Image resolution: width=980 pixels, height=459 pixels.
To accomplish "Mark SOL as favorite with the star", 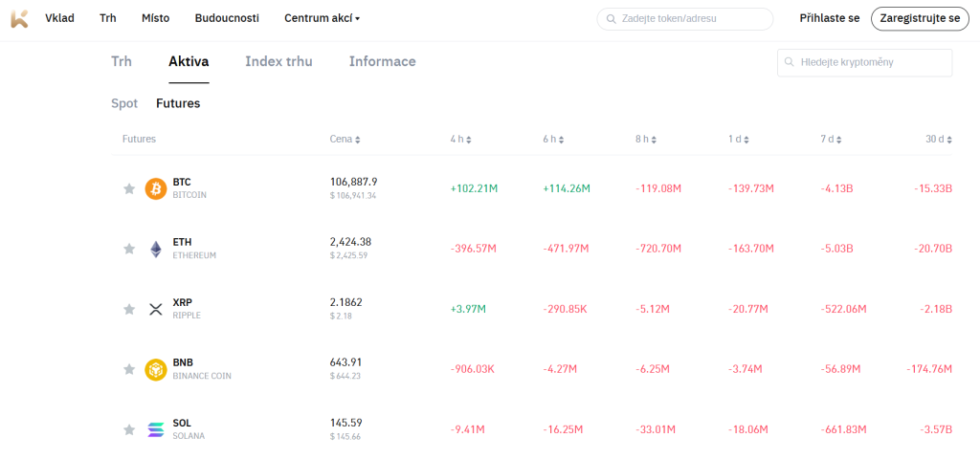I will tap(129, 429).
